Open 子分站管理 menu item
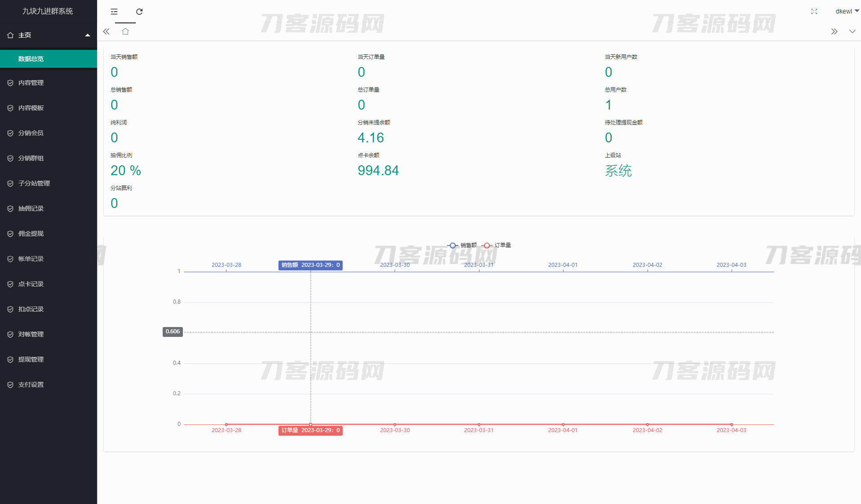The image size is (861, 504). (34, 183)
